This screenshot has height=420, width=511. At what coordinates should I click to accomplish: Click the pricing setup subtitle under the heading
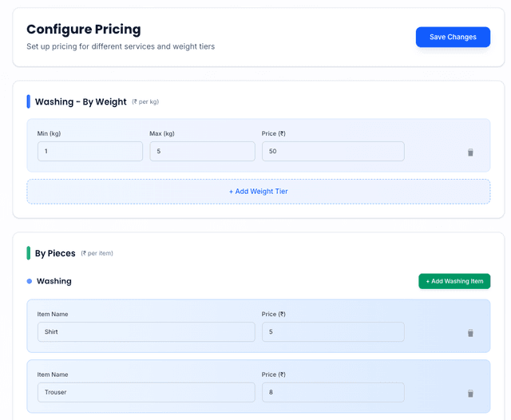tap(120, 46)
